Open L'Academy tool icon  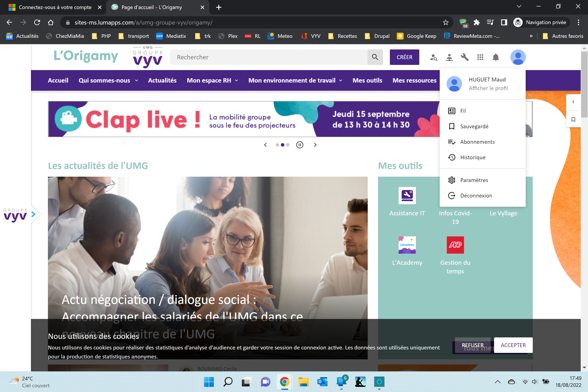[x=407, y=245]
